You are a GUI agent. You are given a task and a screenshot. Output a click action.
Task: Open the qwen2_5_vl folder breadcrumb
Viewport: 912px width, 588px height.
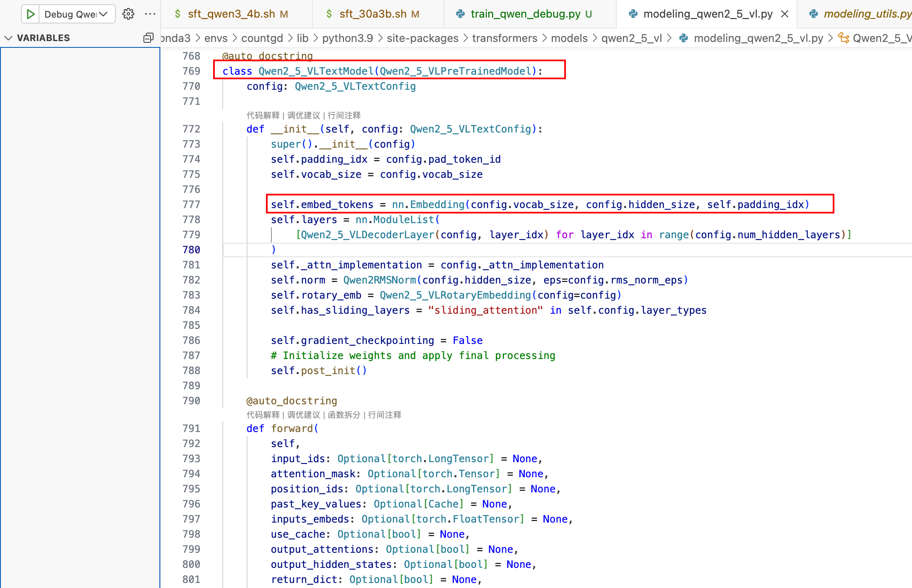point(631,38)
